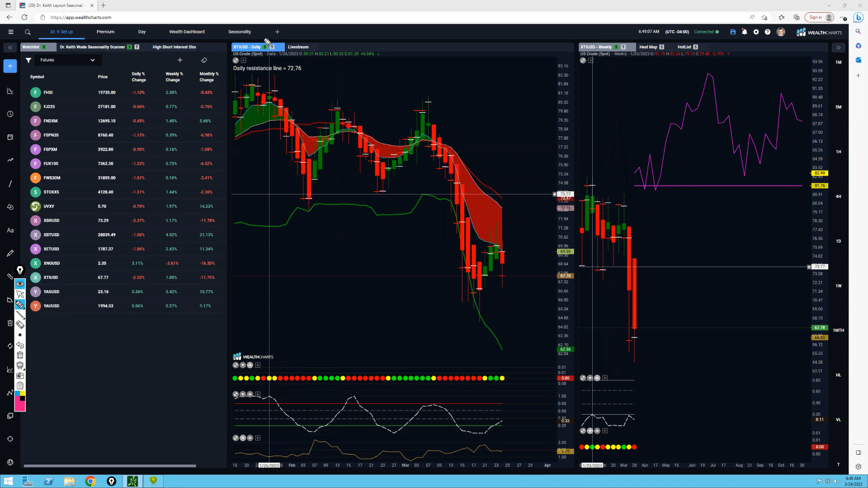Expand daily oscillator pane plus box
868x488 pixels.
click(x=258, y=394)
